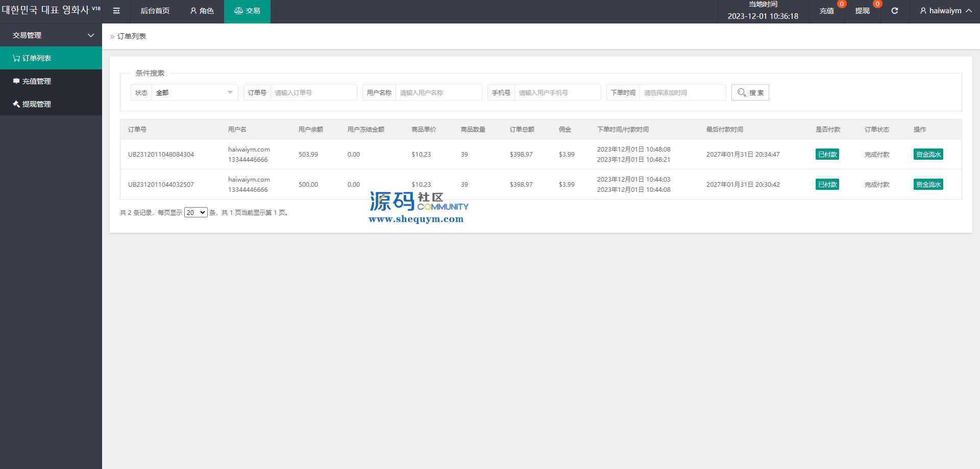Image resolution: width=980 pixels, height=469 pixels.
Task: Expand the haiwaiym user account menu
Action: point(945,11)
